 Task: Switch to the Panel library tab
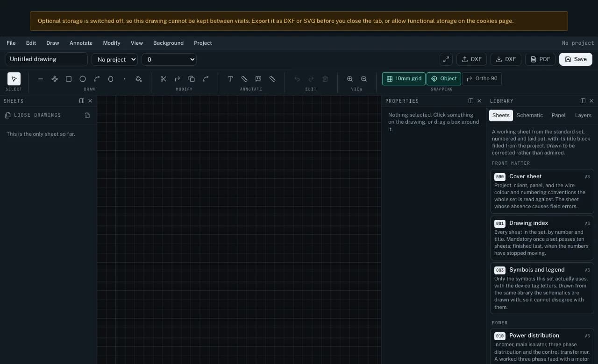point(558,115)
